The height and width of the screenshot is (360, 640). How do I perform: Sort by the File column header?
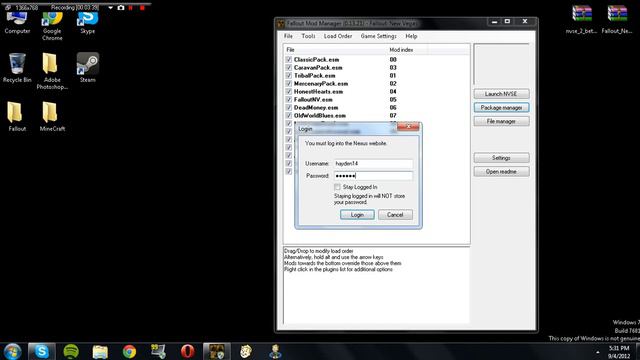(x=335, y=50)
